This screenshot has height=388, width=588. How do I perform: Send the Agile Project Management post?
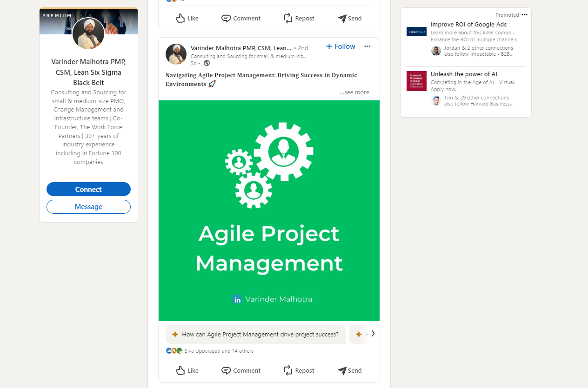(x=349, y=370)
